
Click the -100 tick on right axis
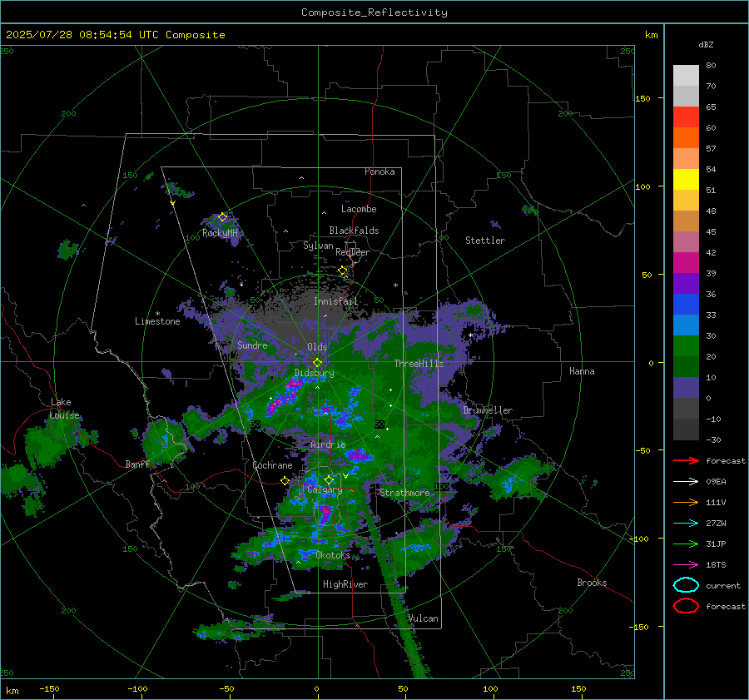(x=640, y=539)
